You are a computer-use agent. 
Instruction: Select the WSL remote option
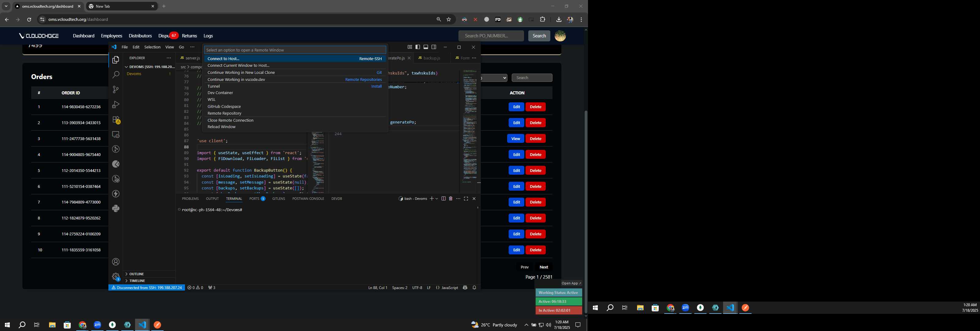[295, 99]
